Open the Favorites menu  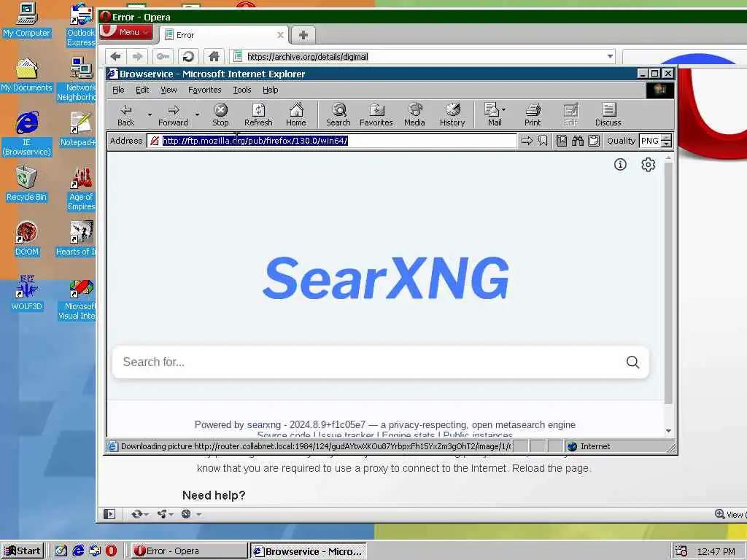coord(205,90)
